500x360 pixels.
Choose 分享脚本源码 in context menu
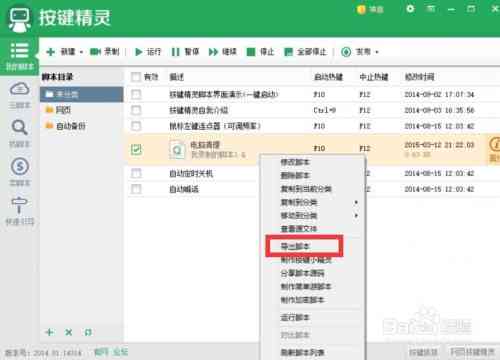(x=302, y=273)
